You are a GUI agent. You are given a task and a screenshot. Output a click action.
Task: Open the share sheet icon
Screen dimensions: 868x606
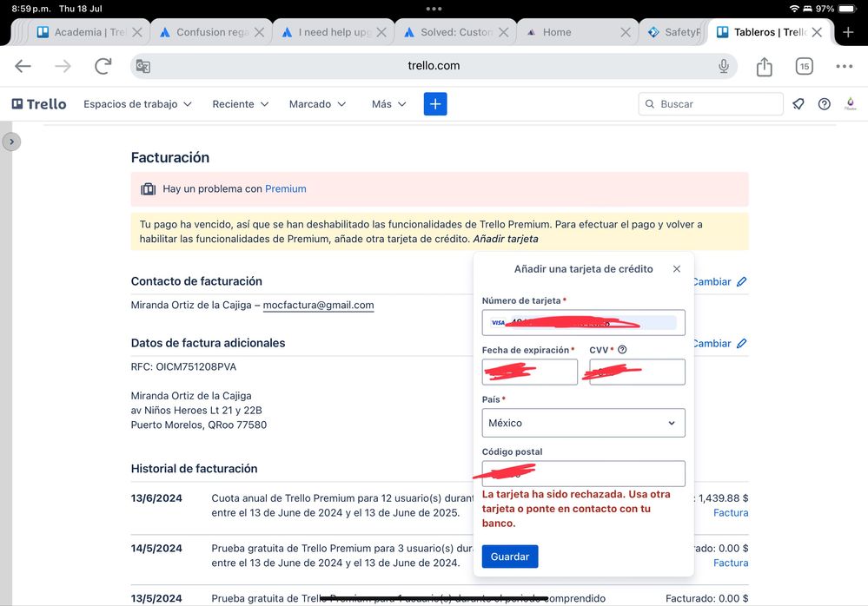[765, 66]
